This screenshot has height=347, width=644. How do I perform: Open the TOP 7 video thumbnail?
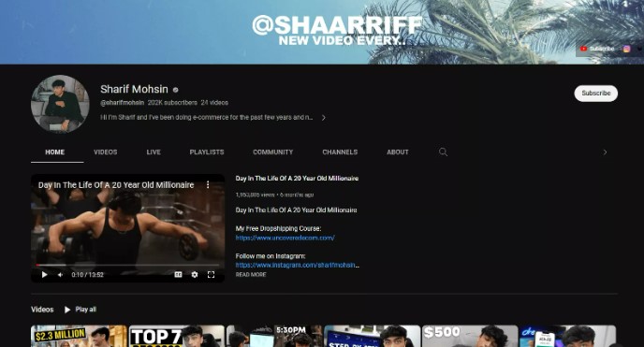(177, 337)
